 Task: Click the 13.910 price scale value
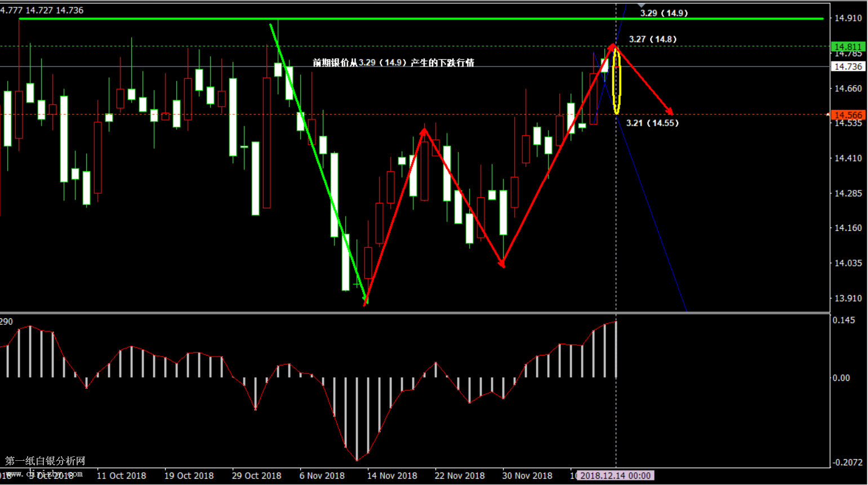(x=848, y=298)
